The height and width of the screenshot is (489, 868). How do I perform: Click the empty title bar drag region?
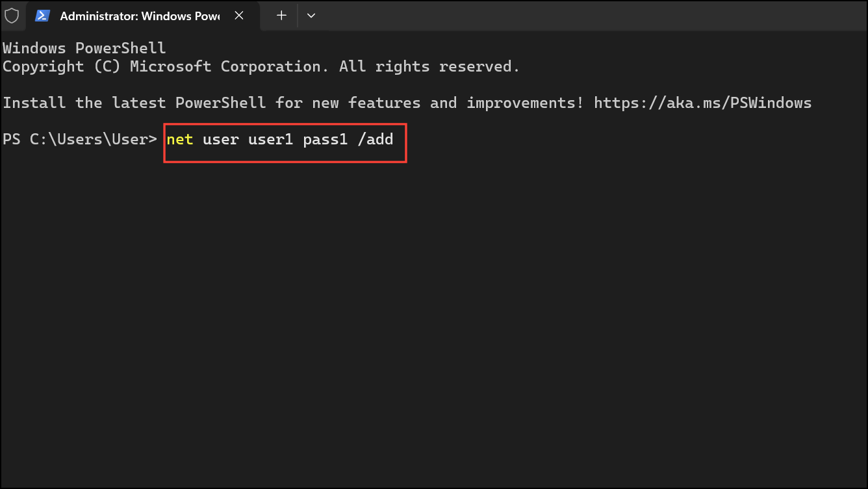click(x=585, y=16)
